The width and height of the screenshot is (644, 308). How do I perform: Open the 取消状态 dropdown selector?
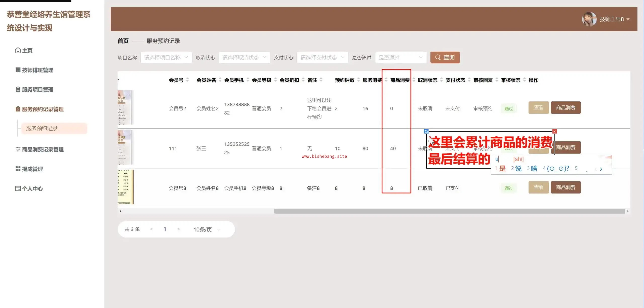click(244, 58)
